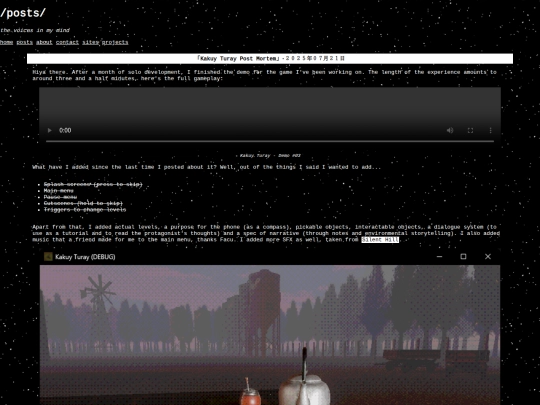Open video more-options menu
Screen dimensions: 540x405
tap(490, 130)
